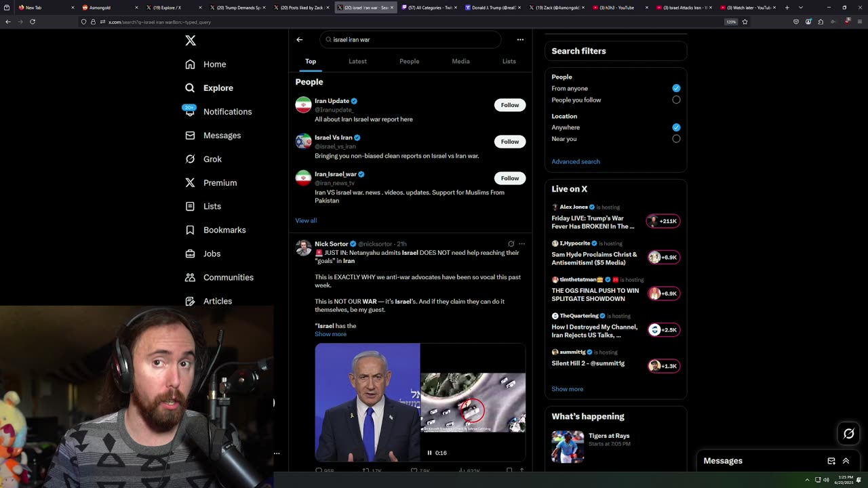Switch to the h3h3 YouTube browser tab
The image size is (868, 488).
point(620,7)
